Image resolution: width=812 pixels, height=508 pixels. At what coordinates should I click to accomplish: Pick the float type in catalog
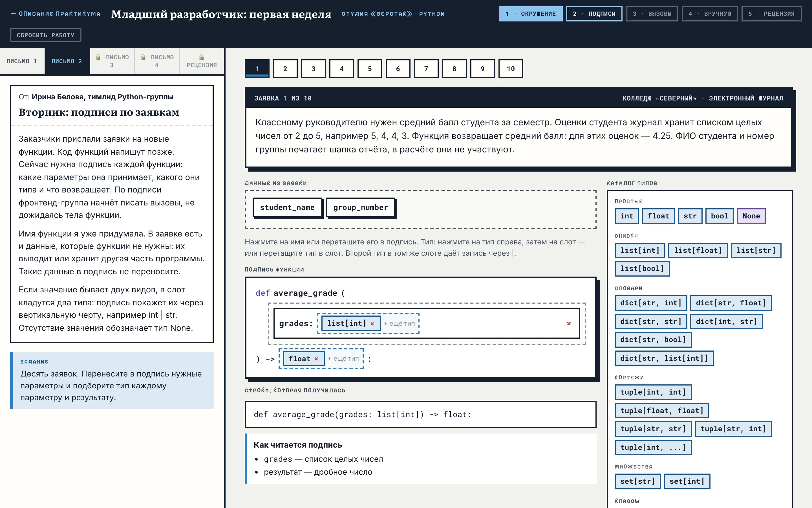[x=658, y=216]
